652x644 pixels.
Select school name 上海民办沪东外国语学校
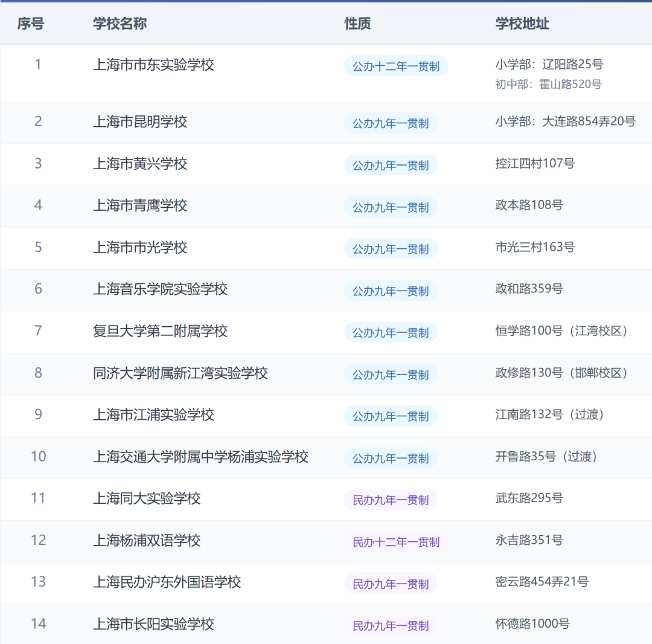click(x=167, y=582)
